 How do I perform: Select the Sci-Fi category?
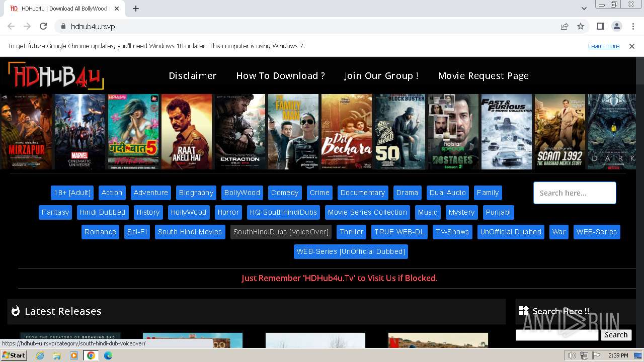tap(137, 232)
